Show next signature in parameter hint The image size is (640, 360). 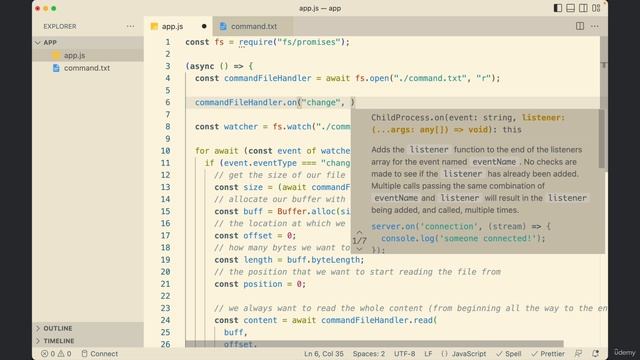tap(359, 249)
